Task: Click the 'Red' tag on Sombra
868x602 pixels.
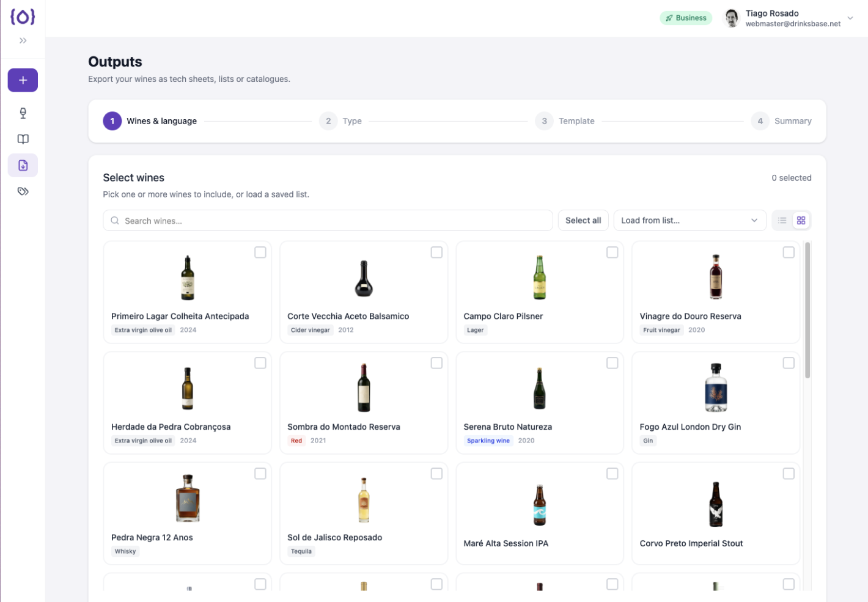Action: coord(296,441)
